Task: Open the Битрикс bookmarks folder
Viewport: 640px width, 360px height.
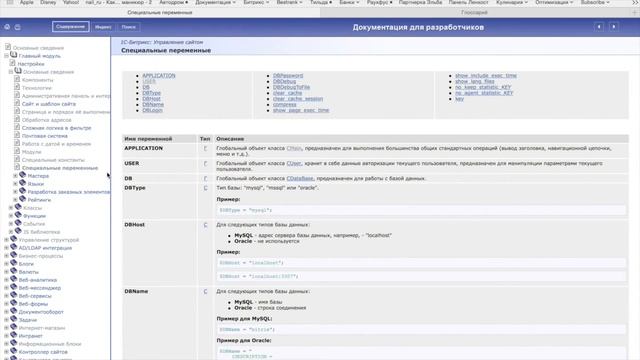Action: coord(256,2)
